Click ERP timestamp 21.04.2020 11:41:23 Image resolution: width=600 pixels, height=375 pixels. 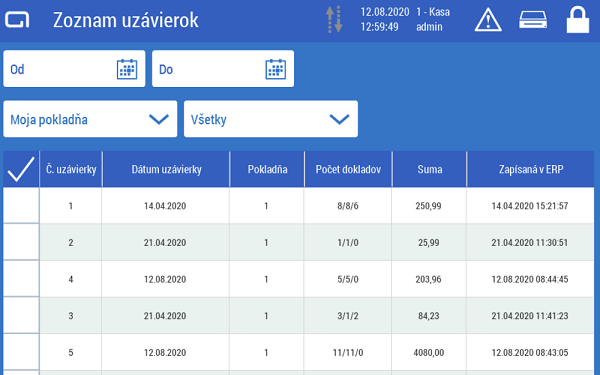pyautogui.click(x=530, y=316)
